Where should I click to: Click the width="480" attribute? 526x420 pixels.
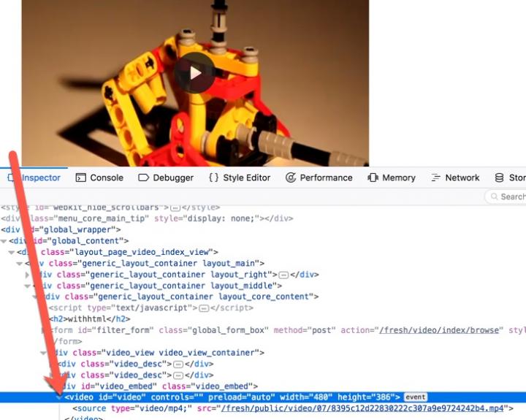point(306,397)
